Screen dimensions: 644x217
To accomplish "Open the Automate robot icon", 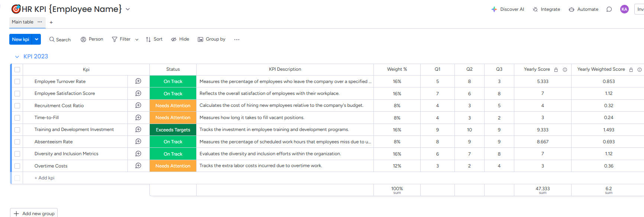I will click(572, 9).
